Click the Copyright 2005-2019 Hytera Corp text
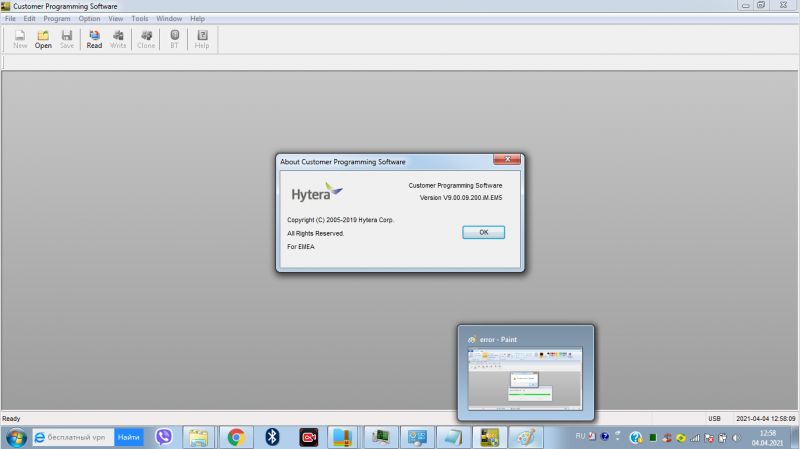The image size is (800, 449). coord(340,220)
